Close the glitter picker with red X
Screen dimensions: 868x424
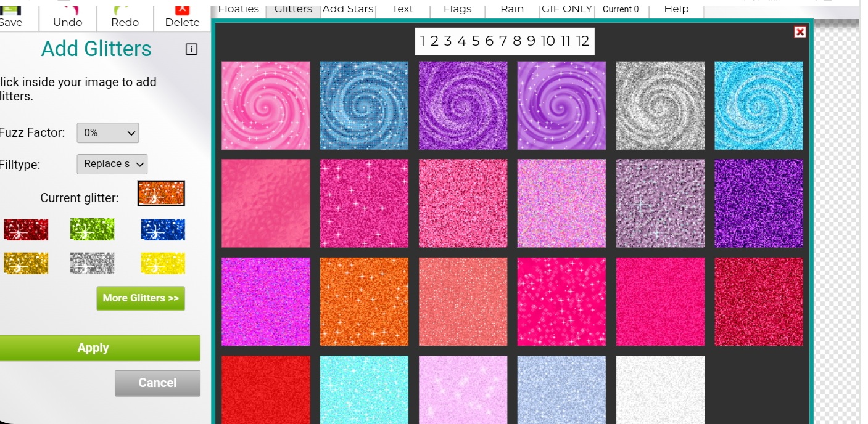[x=800, y=32]
